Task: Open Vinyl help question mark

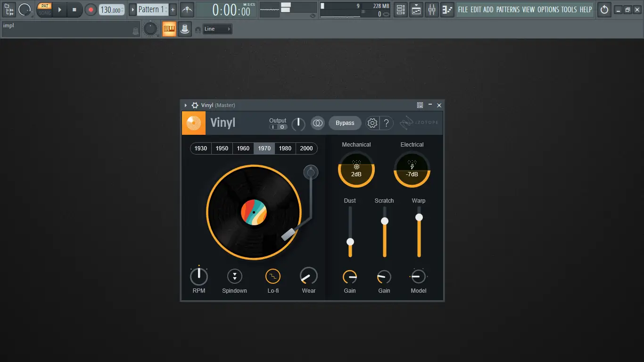Action: 386,123
